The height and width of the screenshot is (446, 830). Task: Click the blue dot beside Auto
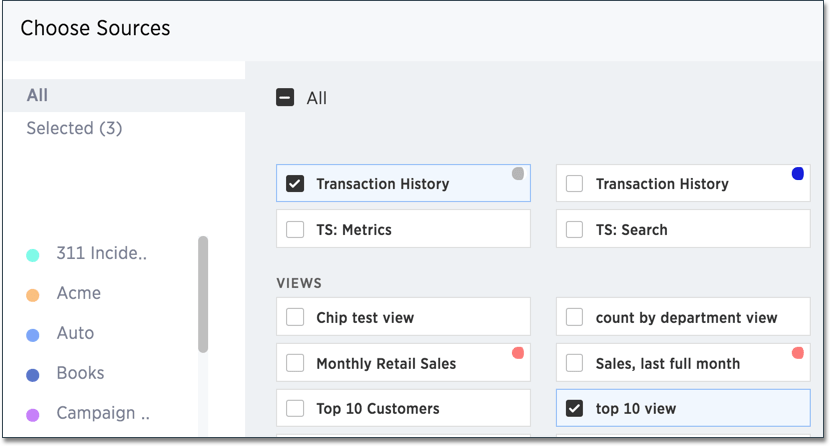33,335
